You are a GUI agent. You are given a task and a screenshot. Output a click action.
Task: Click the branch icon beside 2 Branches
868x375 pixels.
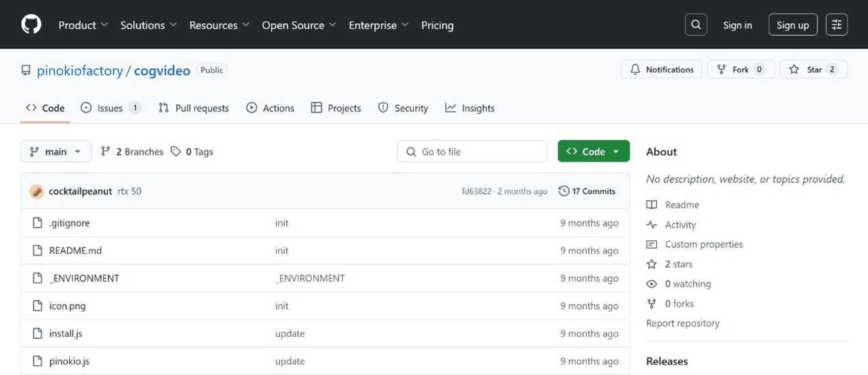pyautogui.click(x=105, y=152)
